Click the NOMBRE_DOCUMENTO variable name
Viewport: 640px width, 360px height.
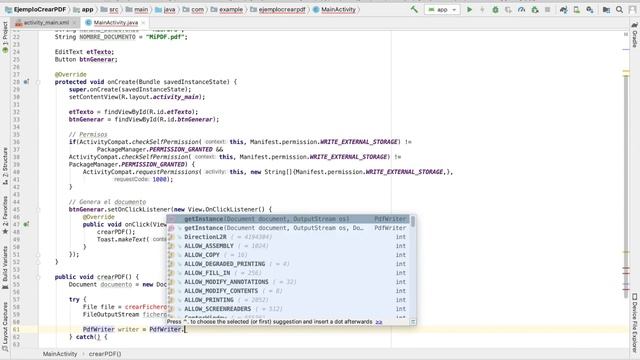[x=107, y=37]
